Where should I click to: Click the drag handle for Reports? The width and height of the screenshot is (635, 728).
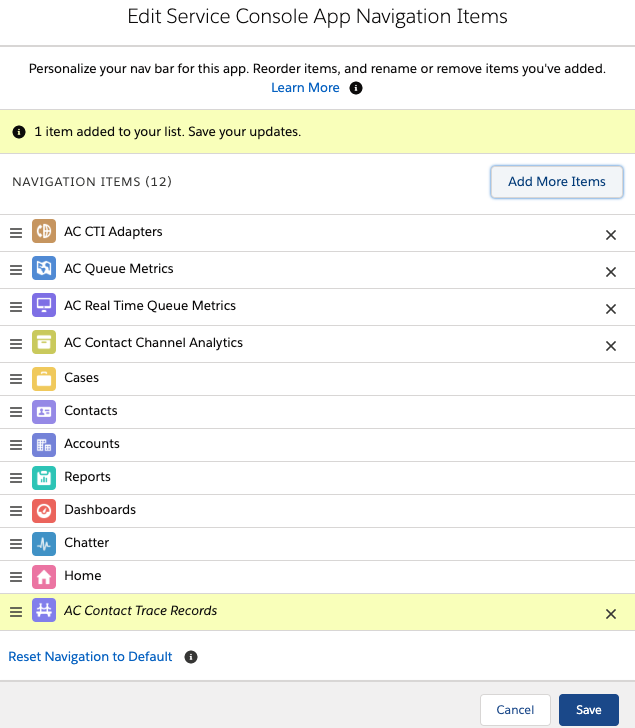(x=16, y=478)
